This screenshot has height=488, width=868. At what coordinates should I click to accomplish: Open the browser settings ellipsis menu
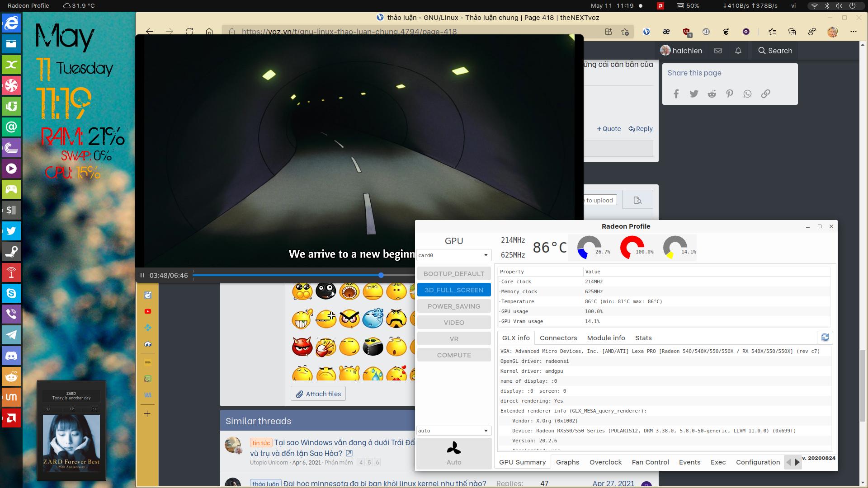pyautogui.click(x=854, y=32)
